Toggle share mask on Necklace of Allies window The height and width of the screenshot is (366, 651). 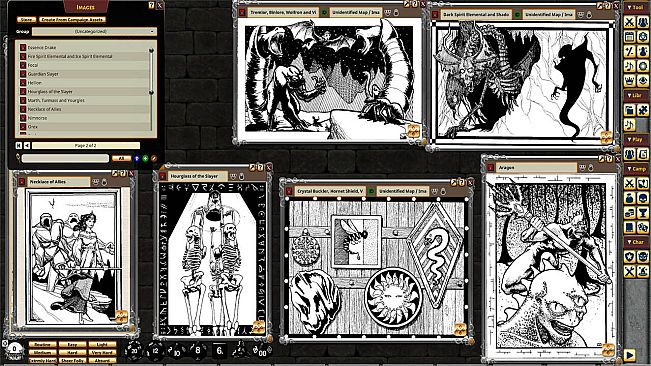pos(96,182)
